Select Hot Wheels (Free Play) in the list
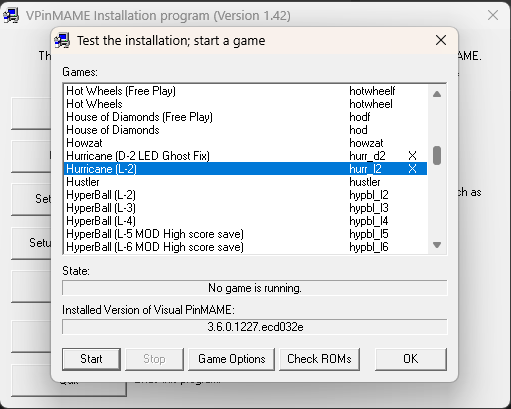Screen dimensions: 511x409 coord(245,91)
